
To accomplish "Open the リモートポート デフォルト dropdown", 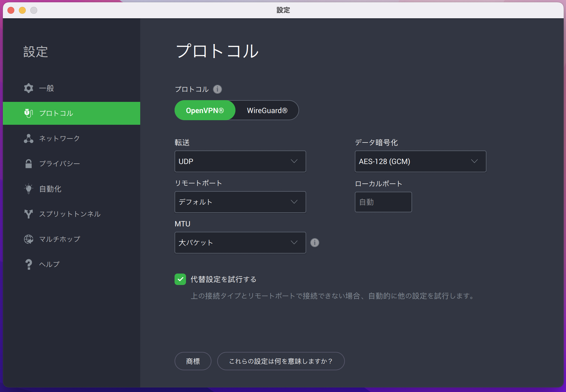I will point(240,202).
